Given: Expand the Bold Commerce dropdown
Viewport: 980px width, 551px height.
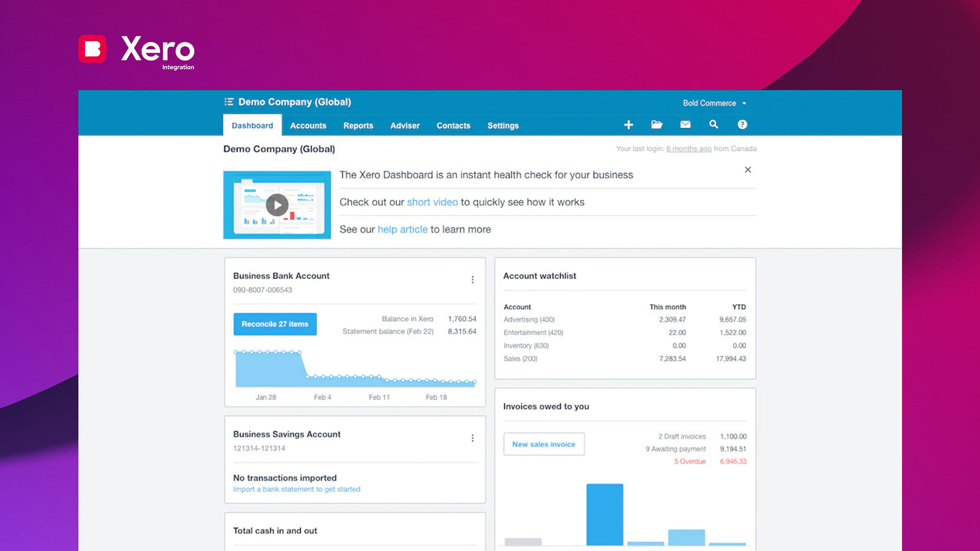Looking at the screenshot, I should click(x=715, y=103).
